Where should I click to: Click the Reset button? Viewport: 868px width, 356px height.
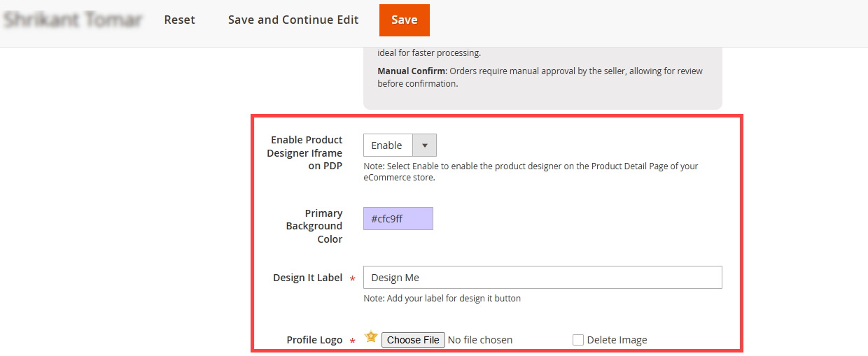click(180, 20)
